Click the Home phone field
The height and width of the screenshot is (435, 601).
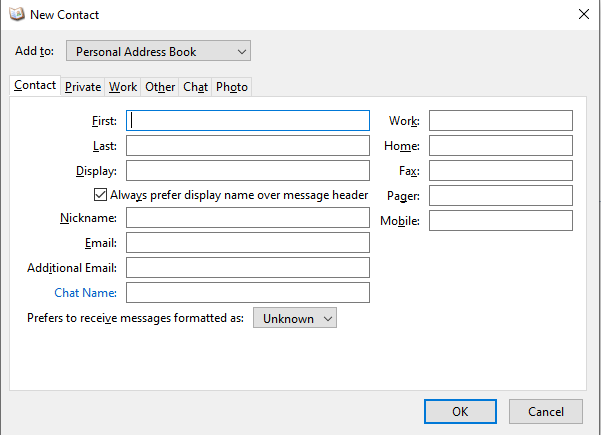click(501, 146)
